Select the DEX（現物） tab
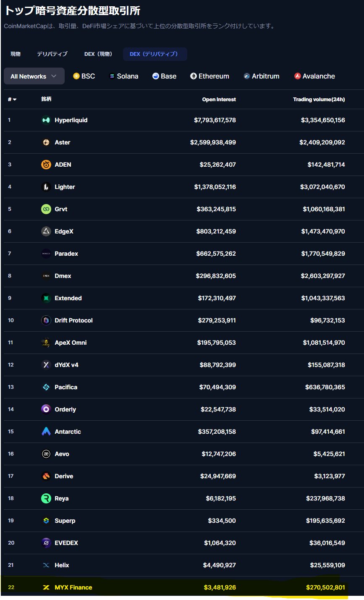This screenshot has height=600, width=364. coord(98,54)
